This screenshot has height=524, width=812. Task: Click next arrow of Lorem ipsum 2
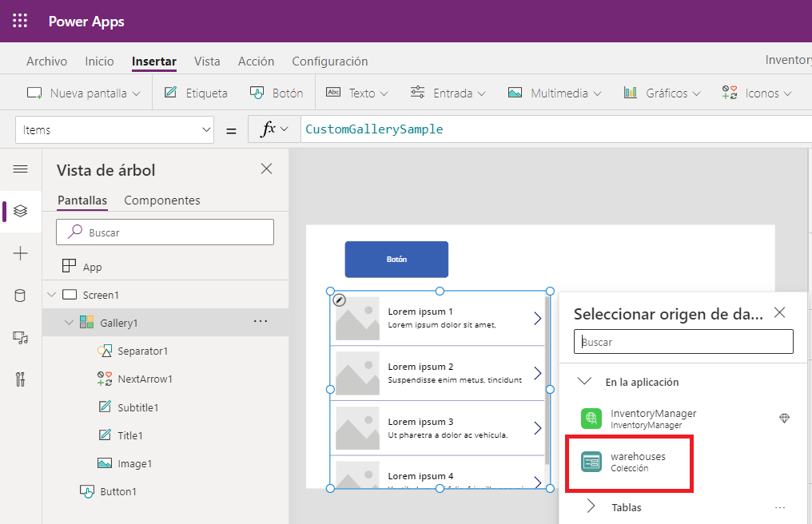(x=538, y=373)
